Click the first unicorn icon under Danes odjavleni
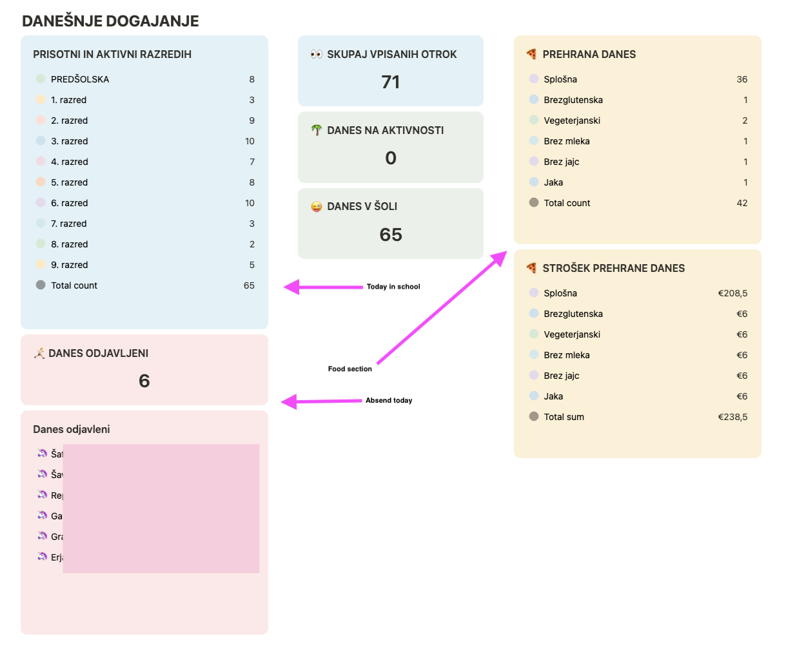The image size is (804, 672). [43, 454]
